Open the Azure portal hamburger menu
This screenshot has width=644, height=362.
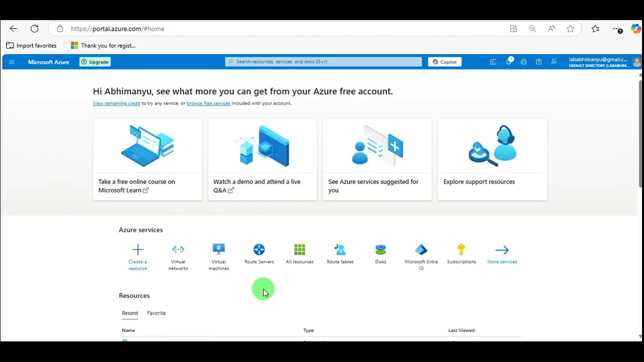(x=12, y=62)
